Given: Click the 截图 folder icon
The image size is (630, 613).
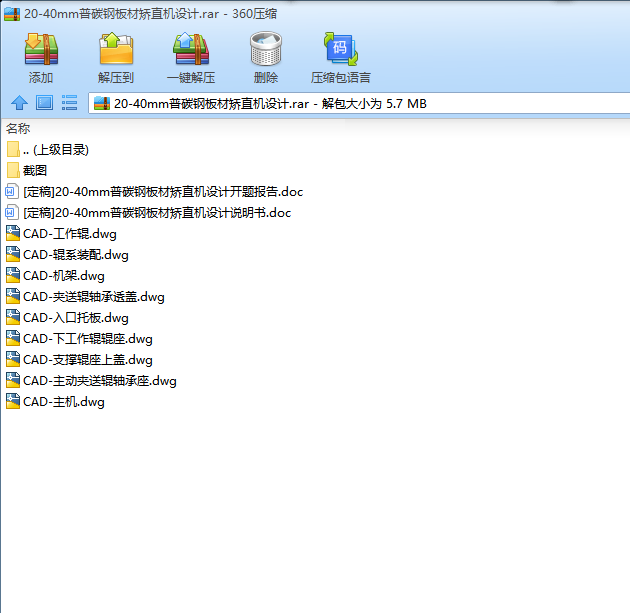Looking at the screenshot, I should point(12,170).
